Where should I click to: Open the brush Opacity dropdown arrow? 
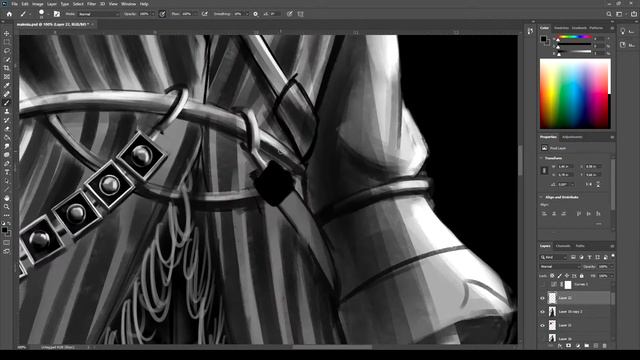click(x=153, y=14)
